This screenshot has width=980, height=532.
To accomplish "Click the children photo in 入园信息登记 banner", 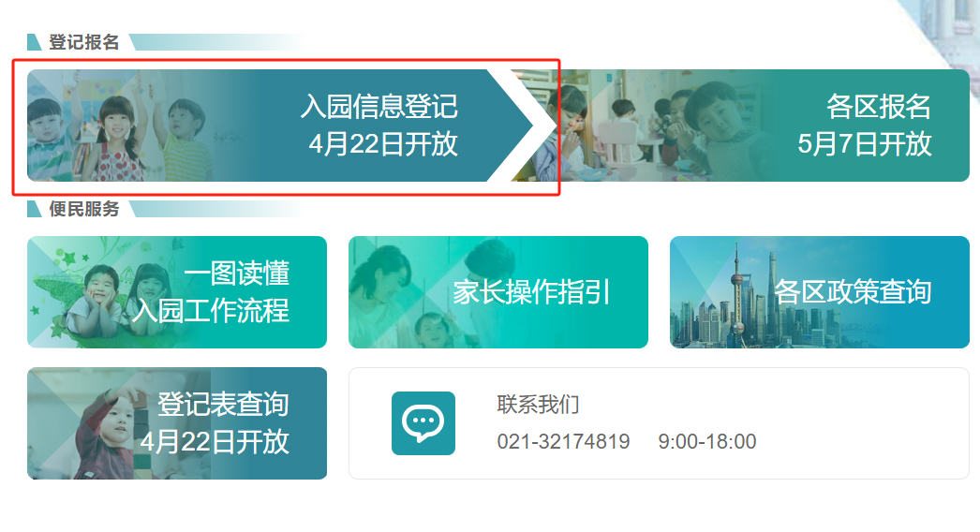I will coord(119,126).
